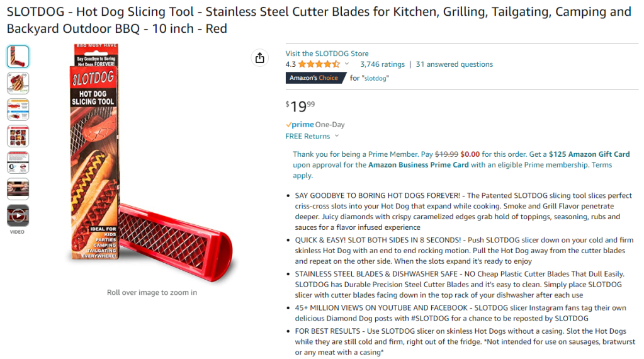Expand the FREE Returns dropdown
This screenshot has height=359, width=644.
click(x=337, y=136)
